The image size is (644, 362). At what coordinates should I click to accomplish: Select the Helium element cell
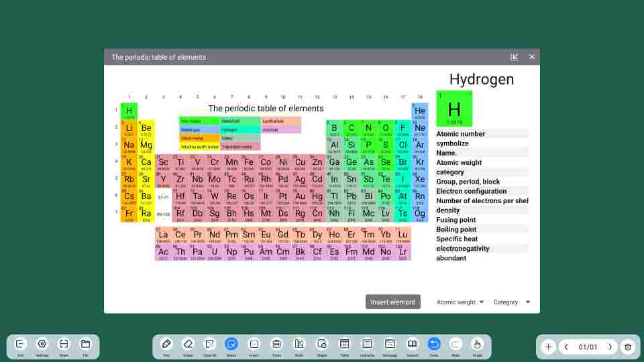point(420,111)
